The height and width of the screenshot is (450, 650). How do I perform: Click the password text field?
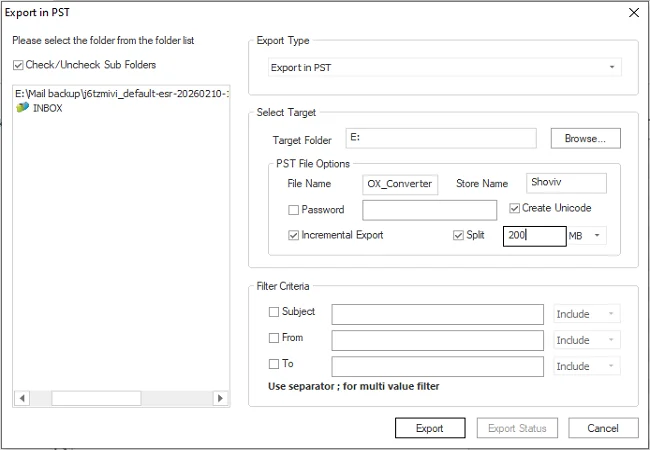coord(429,210)
